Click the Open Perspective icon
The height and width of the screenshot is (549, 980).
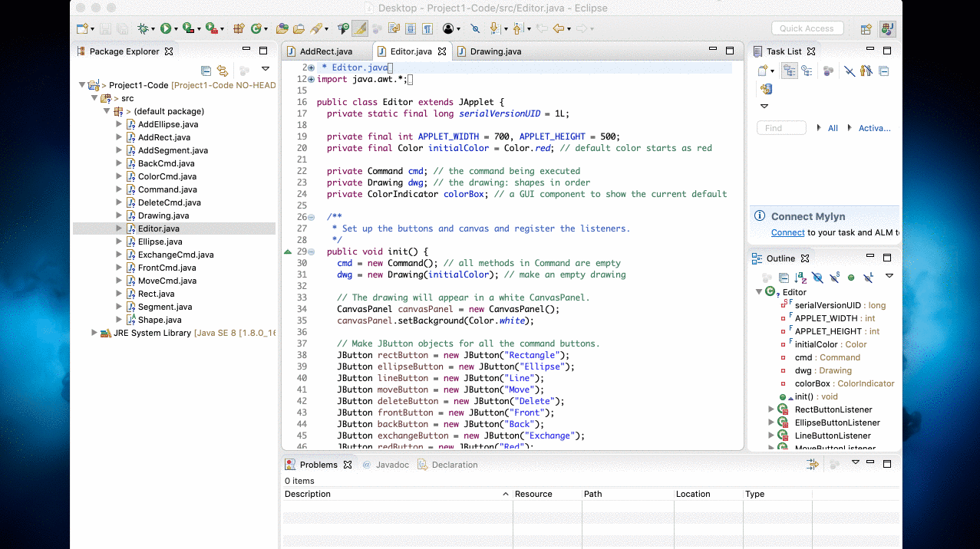coord(866,29)
